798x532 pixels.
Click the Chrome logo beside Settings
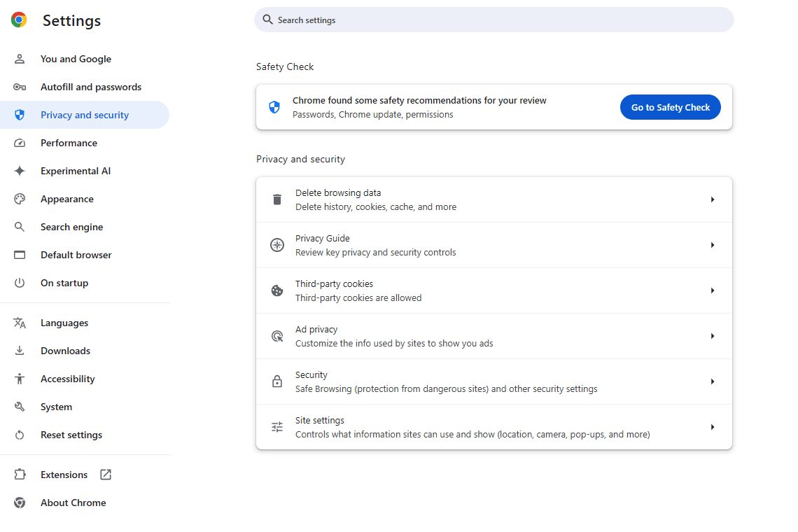[19, 20]
